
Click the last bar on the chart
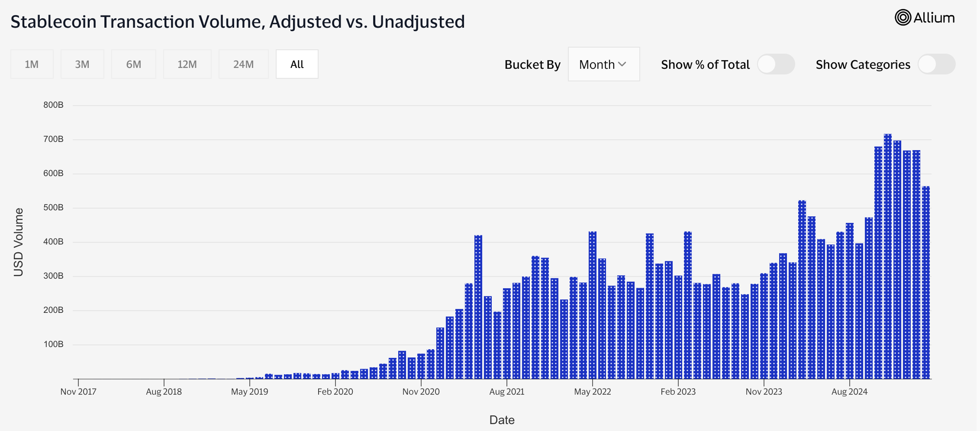pos(926,282)
